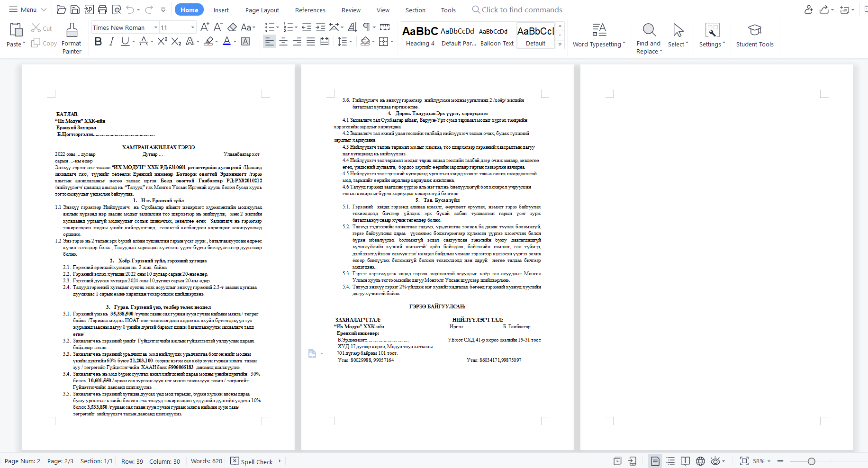Apply the Default style
This screenshot has width=868, height=468.
pyautogui.click(x=535, y=36)
